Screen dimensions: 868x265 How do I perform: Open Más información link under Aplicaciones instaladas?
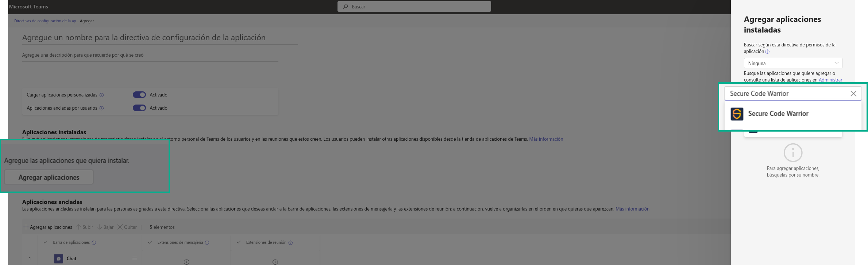[546, 139]
